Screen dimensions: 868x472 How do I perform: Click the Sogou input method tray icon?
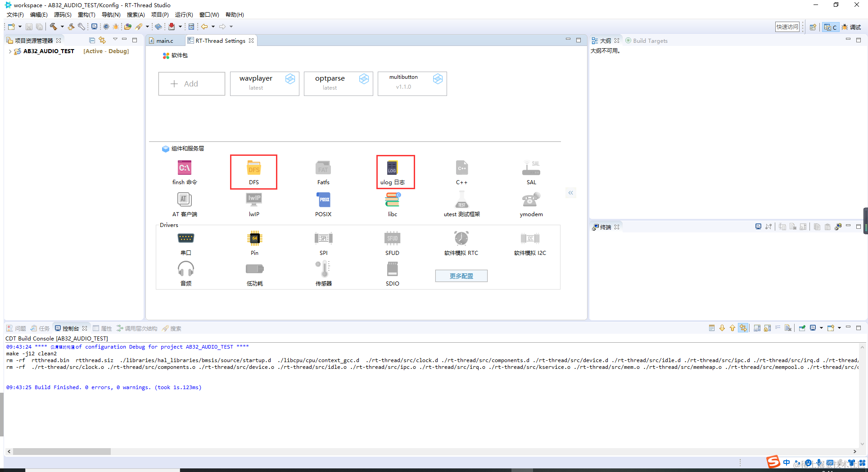click(x=773, y=462)
